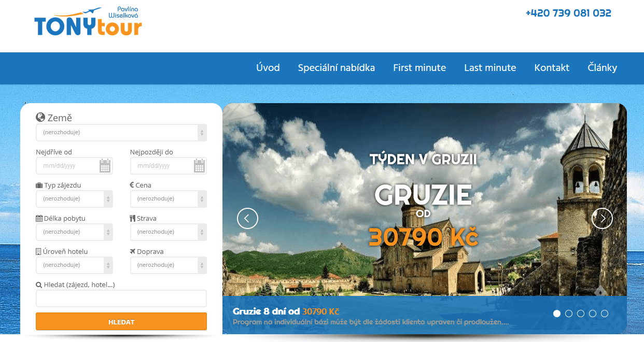Click the calendar icon beside Délka pobytu
This screenshot has height=342, width=644.
click(39, 218)
